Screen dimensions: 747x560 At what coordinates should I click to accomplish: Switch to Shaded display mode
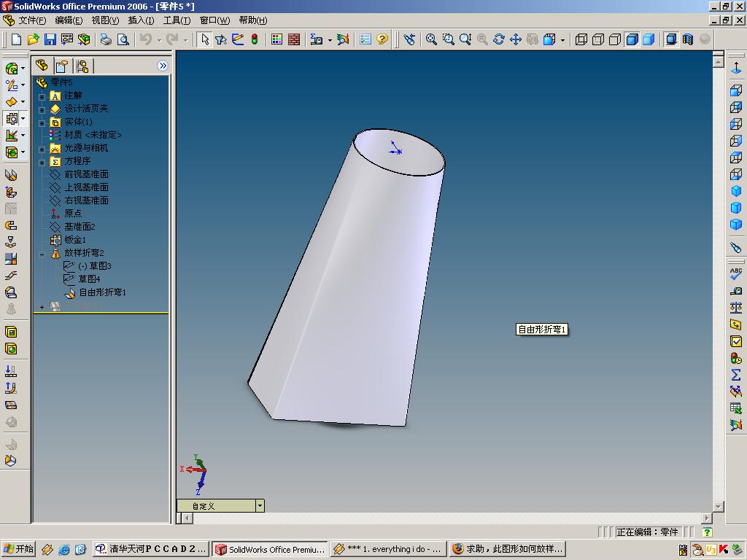pyautogui.click(x=649, y=39)
